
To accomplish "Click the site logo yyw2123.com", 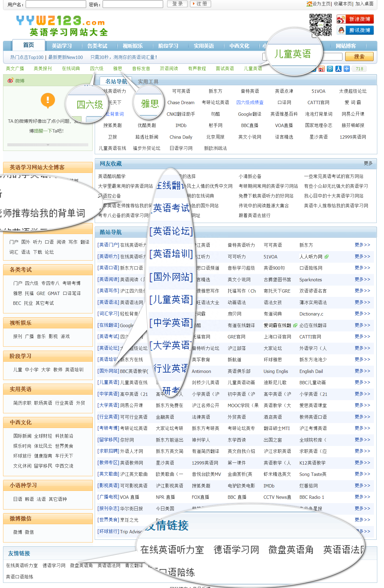I will pos(62,26).
